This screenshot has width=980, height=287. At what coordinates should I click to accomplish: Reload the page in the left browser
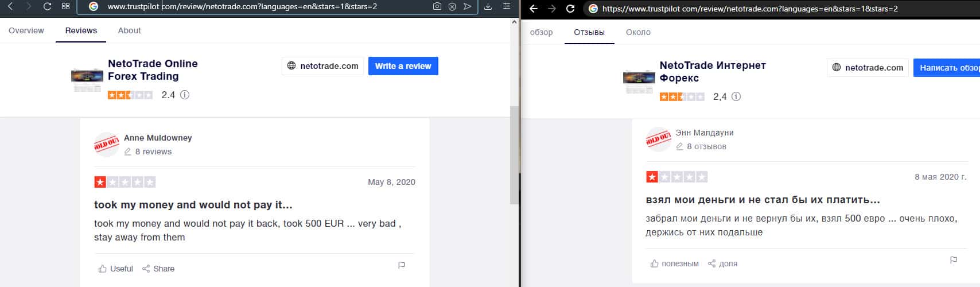pyautogui.click(x=48, y=6)
